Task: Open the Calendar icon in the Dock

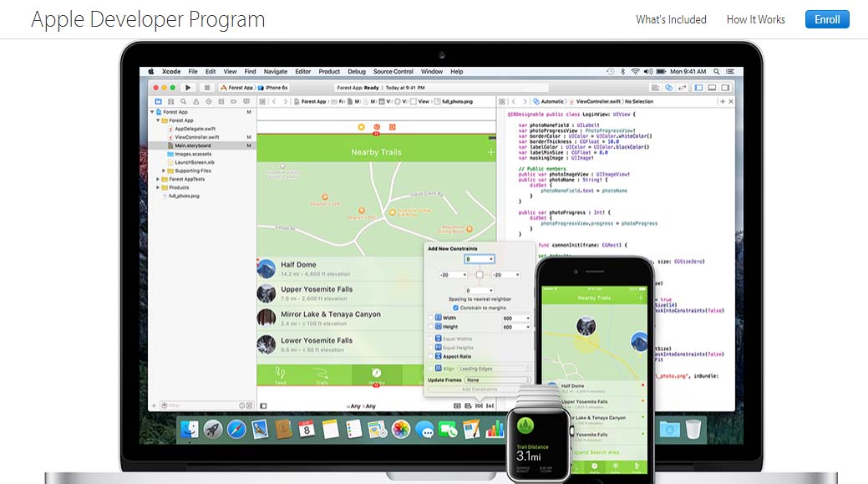Action: [x=307, y=430]
